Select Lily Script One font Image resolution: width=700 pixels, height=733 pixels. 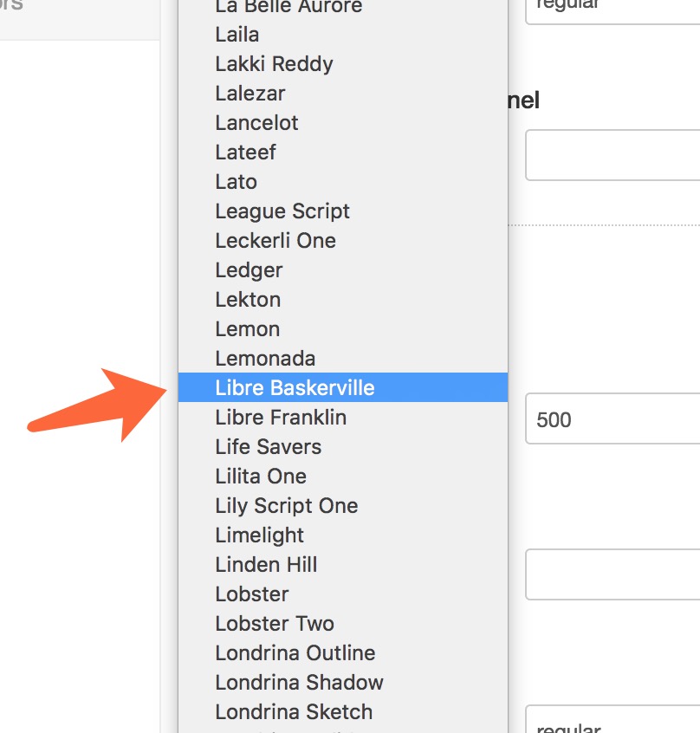(286, 505)
